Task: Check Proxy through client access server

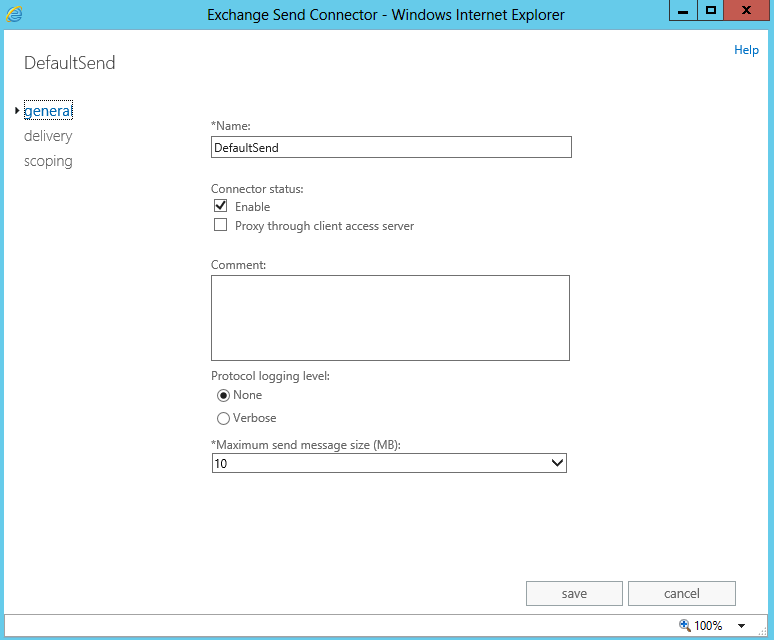Action: (221, 226)
